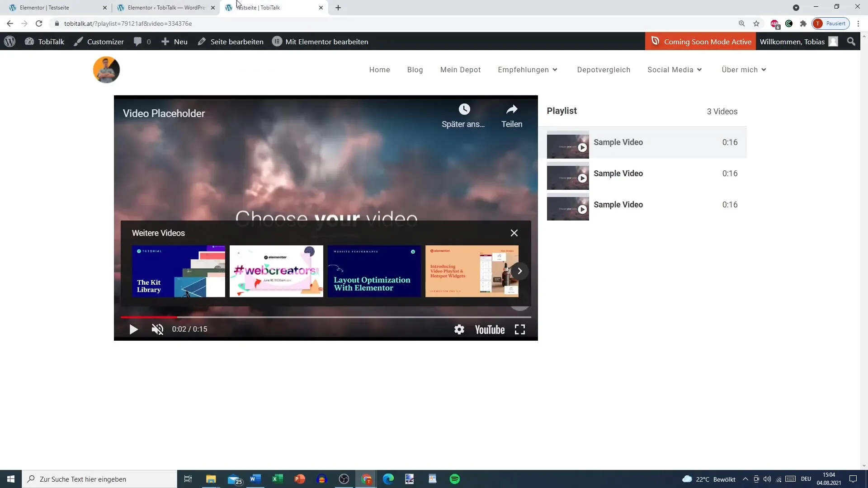Viewport: 868px width, 488px height.
Task: Open Excel from taskbar
Action: pyautogui.click(x=278, y=479)
